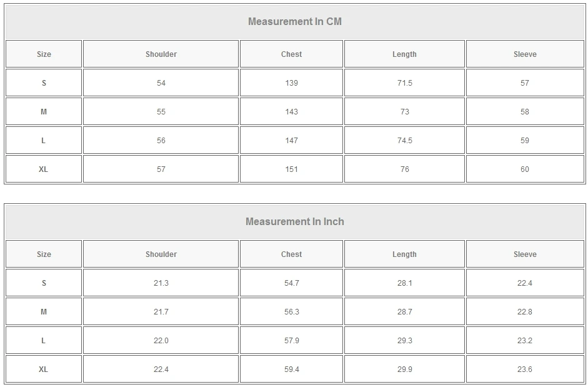Select the sleeve value 23.6 for size XL
Viewport: 588px width, 387px height.
pos(525,369)
